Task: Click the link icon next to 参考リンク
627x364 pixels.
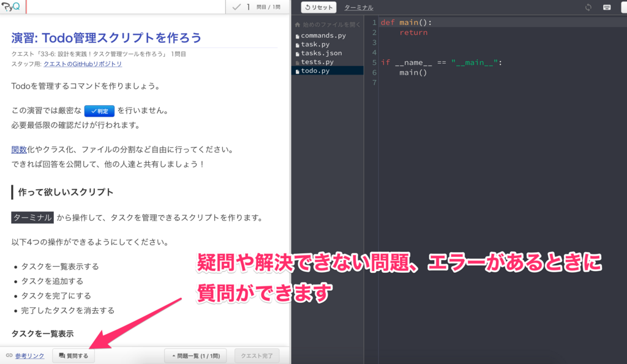Action: point(9,355)
